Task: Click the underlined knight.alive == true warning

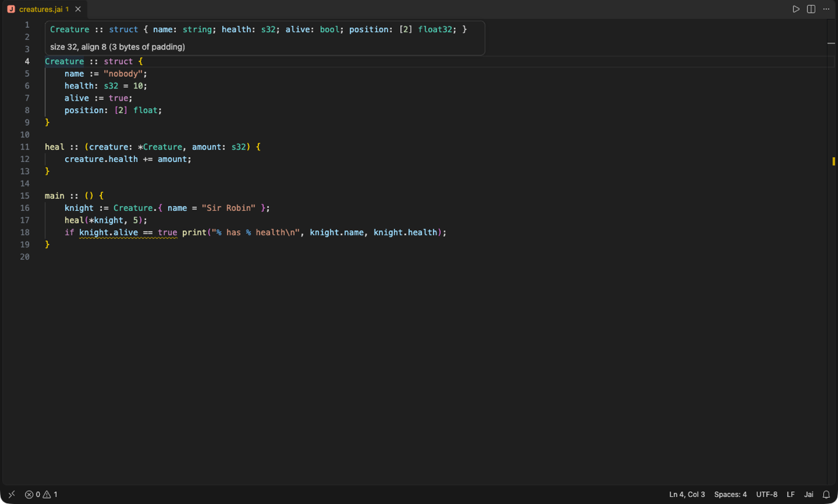Action: coord(128,232)
